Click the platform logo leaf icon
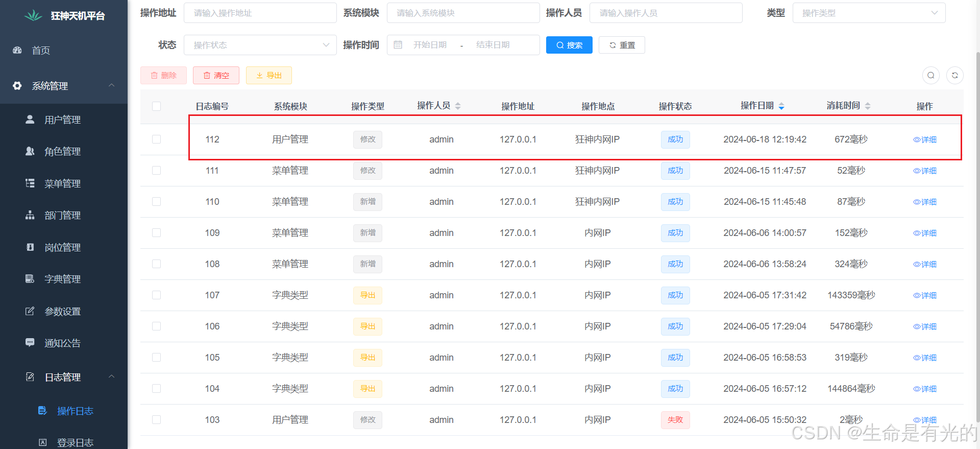The width and height of the screenshot is (980, 449). [34, 15]
